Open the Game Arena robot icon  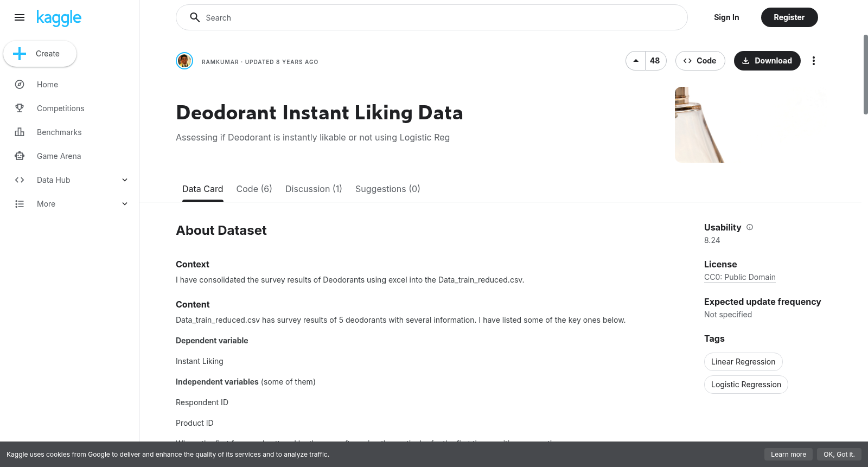pyautogui.click(x=20, y=156)
